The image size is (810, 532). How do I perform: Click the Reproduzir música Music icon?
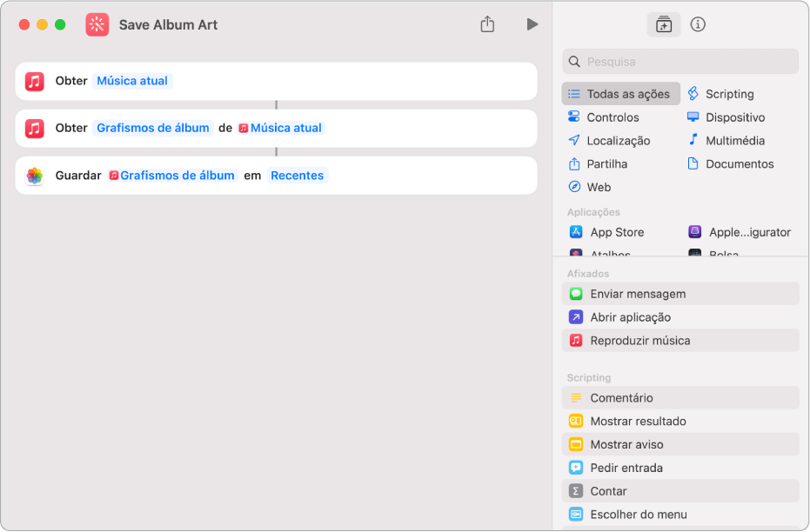tap(576, 341)
